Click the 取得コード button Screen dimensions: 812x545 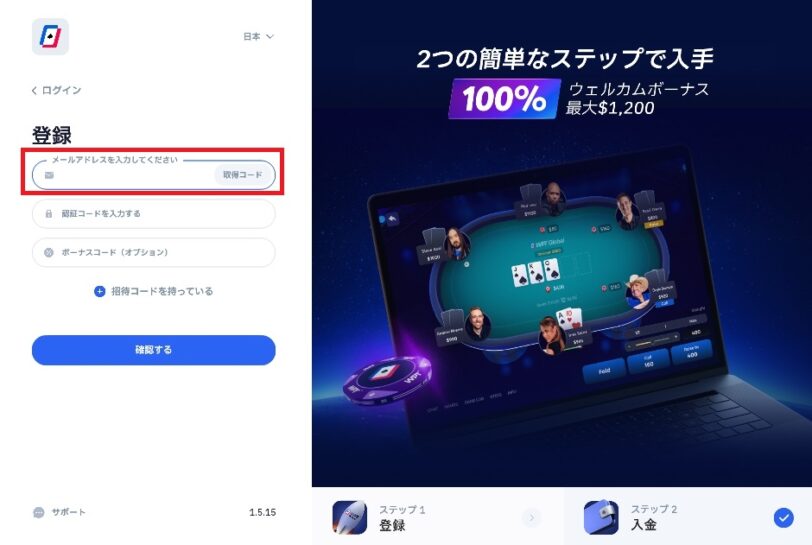pyautogui.click(x=243, y=175)
